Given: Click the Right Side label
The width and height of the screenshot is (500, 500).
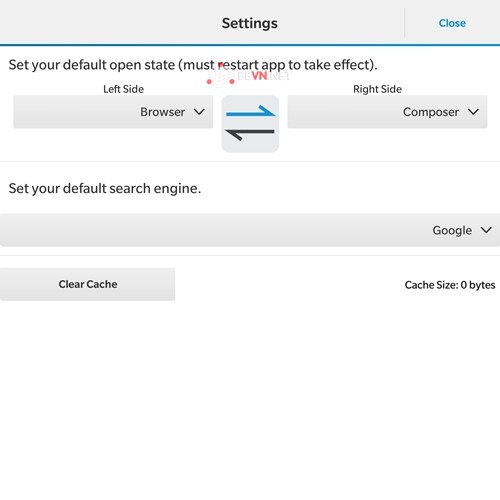Looking at the screenshot, I should 377,89.
